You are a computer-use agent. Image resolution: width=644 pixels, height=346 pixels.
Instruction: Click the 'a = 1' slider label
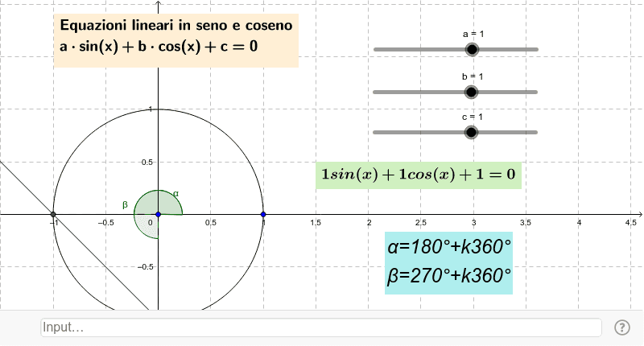coord(473,34)
